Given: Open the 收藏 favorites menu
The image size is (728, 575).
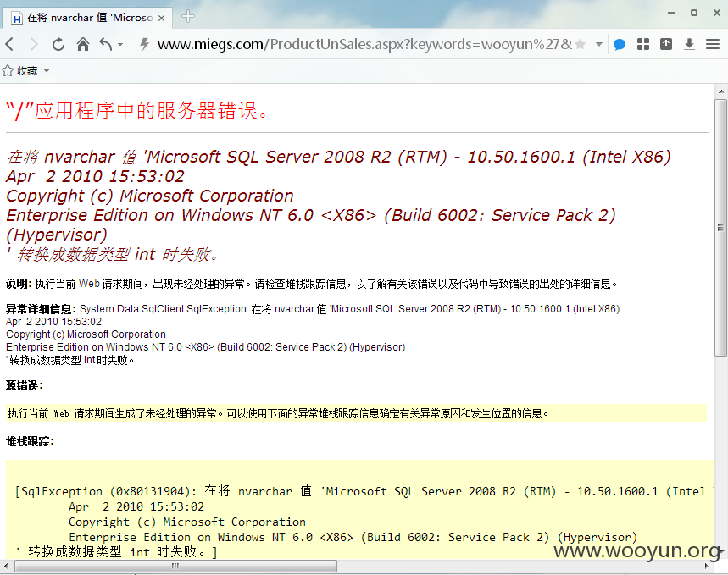Looking at the screenshot, I should pyautogui.click(x=26, y=71).
